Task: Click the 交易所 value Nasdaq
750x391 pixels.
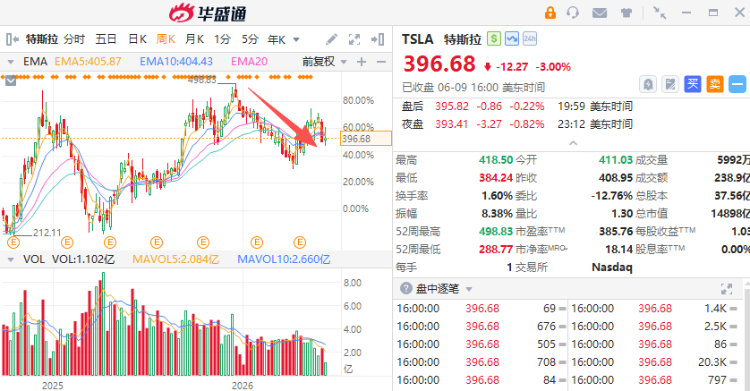Action: tap(612, 267)
